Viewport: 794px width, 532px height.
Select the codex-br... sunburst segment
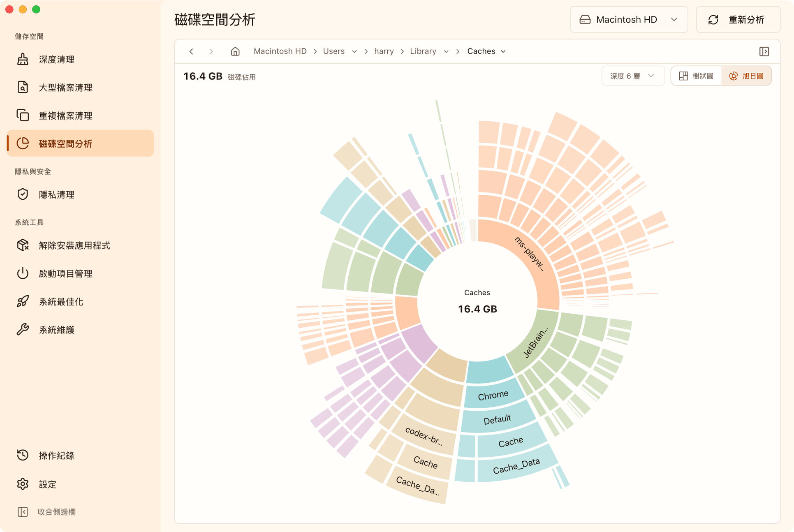tap(424, 436)
